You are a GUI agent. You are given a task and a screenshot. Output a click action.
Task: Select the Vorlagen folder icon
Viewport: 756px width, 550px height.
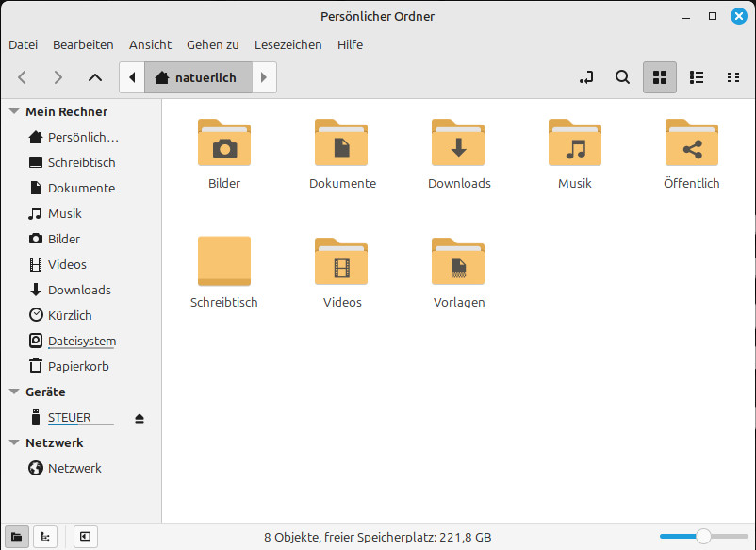tap(458, 261)
